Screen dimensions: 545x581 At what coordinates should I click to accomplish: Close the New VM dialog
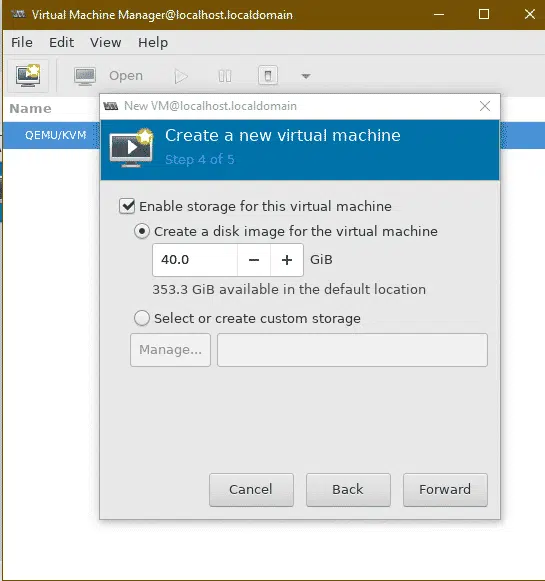pos(485,106)
